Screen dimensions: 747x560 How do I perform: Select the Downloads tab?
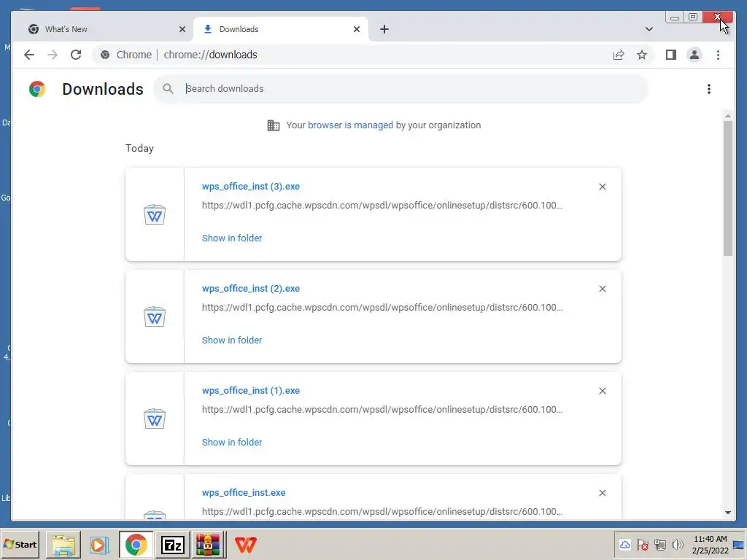281,29
